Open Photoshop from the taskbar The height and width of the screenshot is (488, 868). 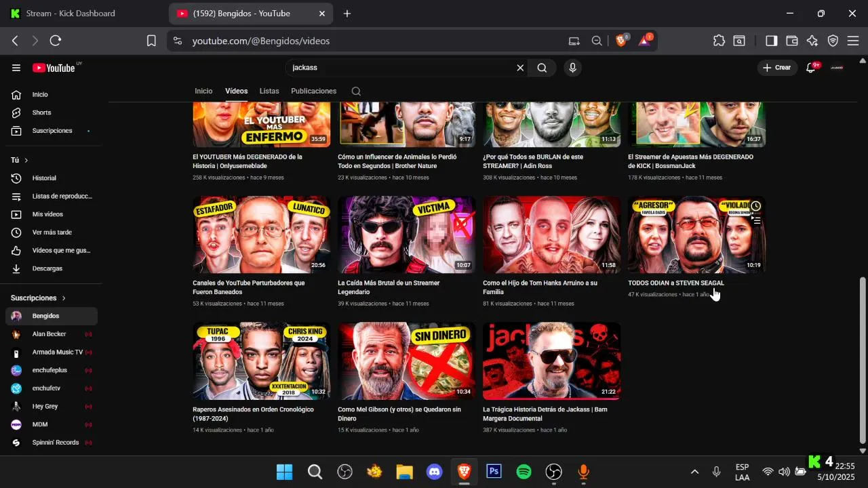tap(494, 472)
